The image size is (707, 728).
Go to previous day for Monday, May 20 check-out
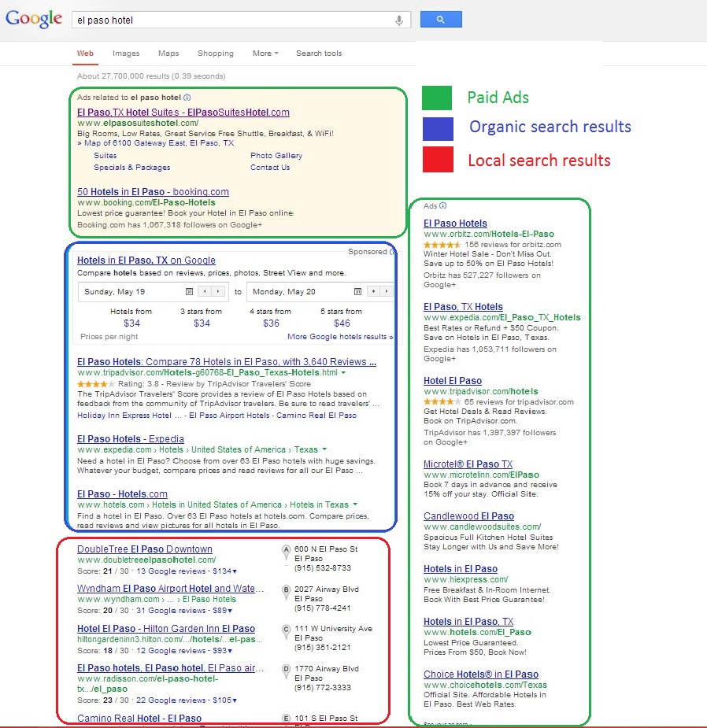tap(373, 291)
